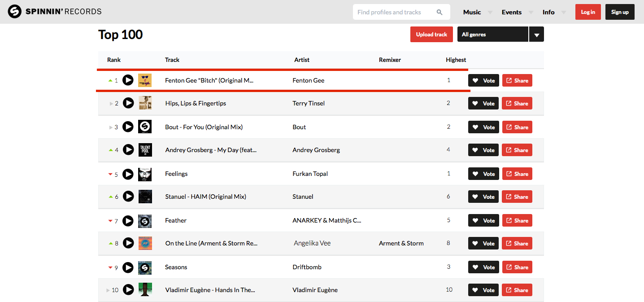Open the Music menu
Image resolution: width=644 pixels, height=302 pixels.
[x=472, y=12]
